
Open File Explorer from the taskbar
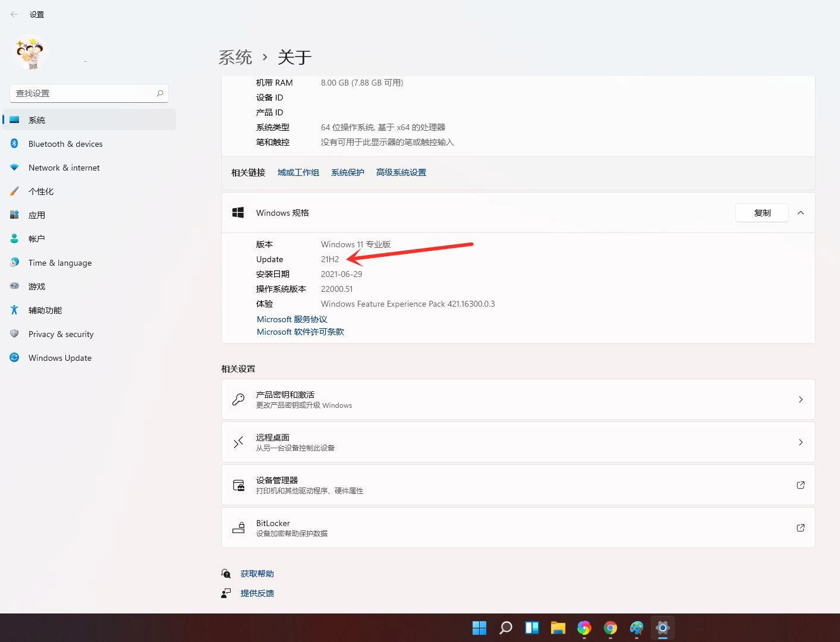[x=558, y=627]
